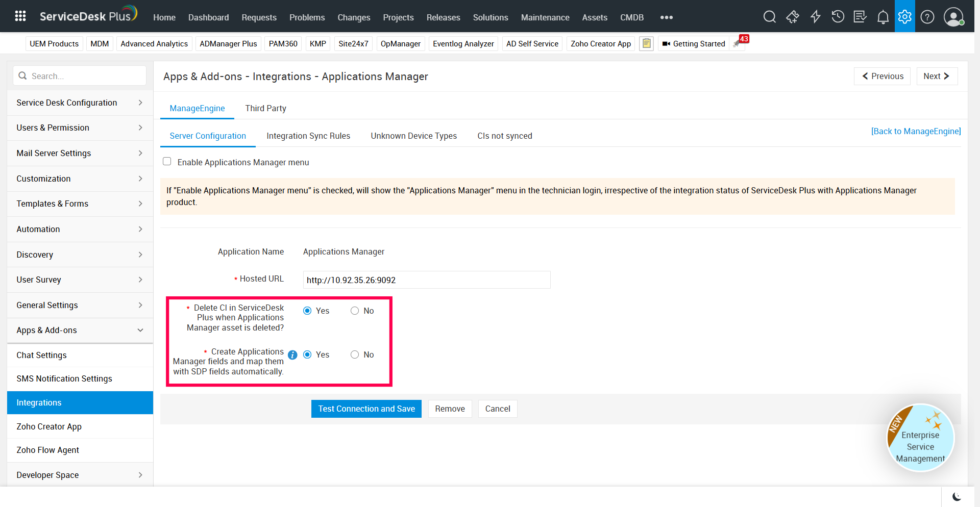Select No for Delete CI in ServiceDesk
The width and height of the screenshot is (980, 507).
tap(355, 311)
